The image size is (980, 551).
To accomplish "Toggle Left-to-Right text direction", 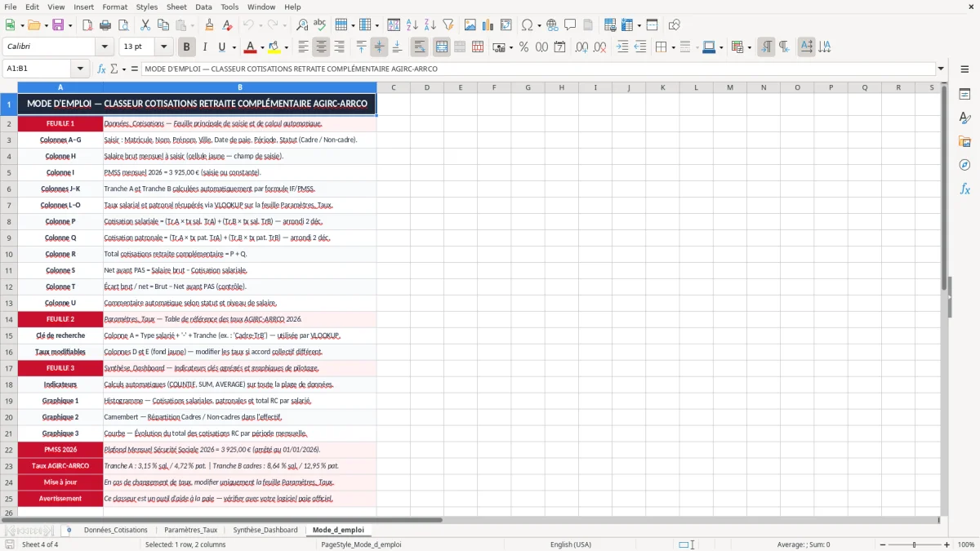I will click(766, 47).
